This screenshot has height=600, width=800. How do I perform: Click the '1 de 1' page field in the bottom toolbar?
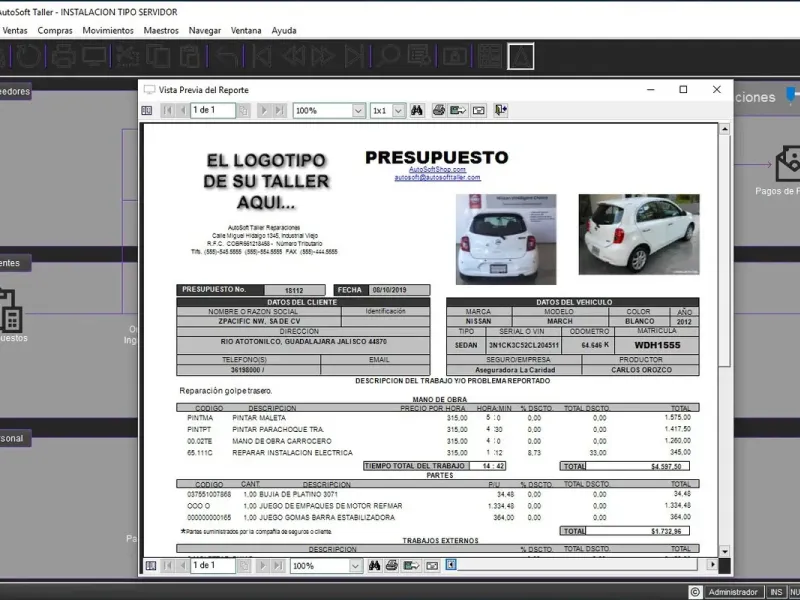[213, 565]
